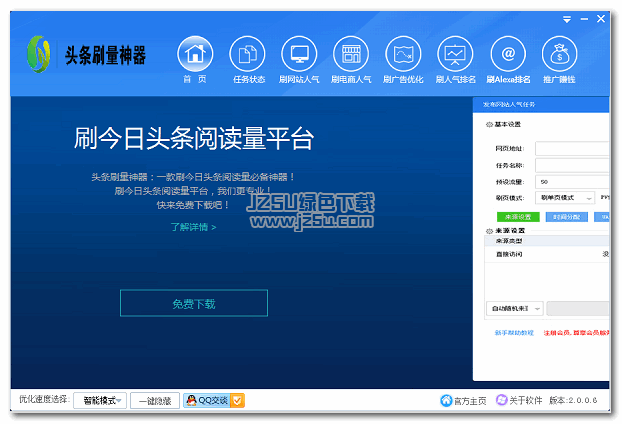Click the 一键隐藏 button
The height and width of the screenshot is (424, 622).
tap(155, 401)
